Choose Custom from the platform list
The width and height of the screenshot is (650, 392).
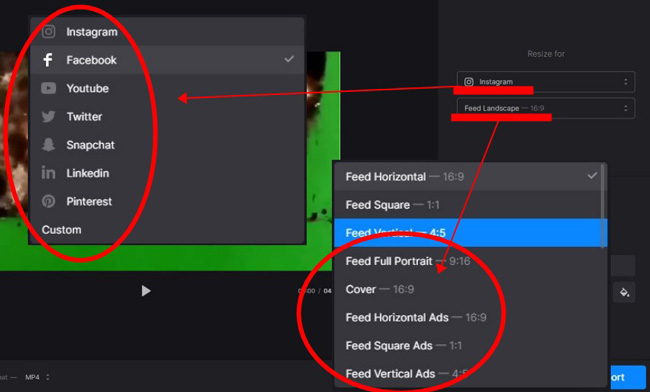pos(61,230)
